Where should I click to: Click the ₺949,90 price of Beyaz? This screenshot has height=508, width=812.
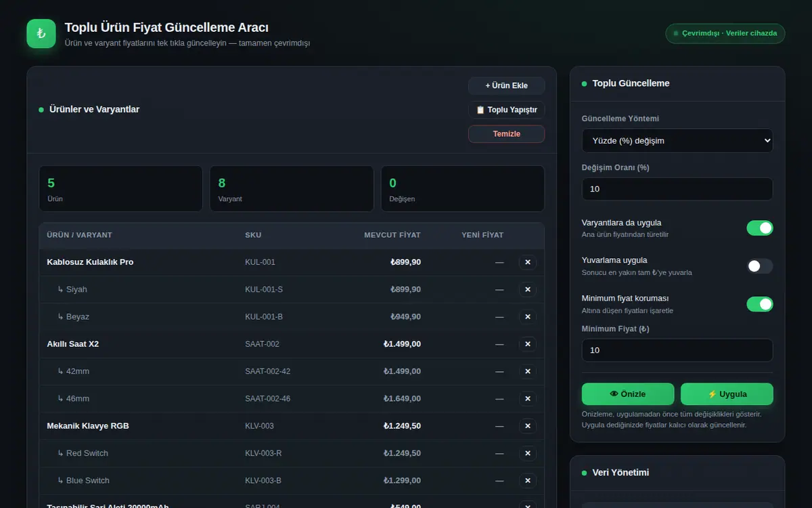coord(405,317)
